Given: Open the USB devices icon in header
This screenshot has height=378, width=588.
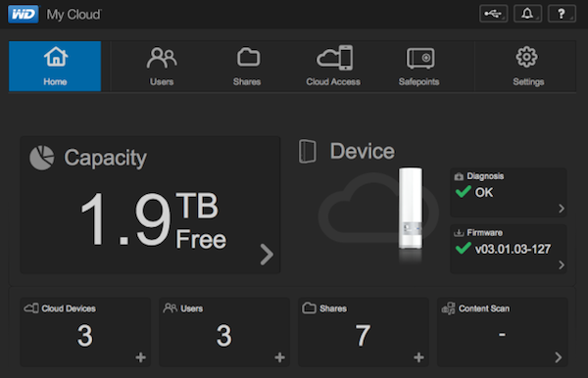Looking at the screenshot, I should click(x=494, y=14).
